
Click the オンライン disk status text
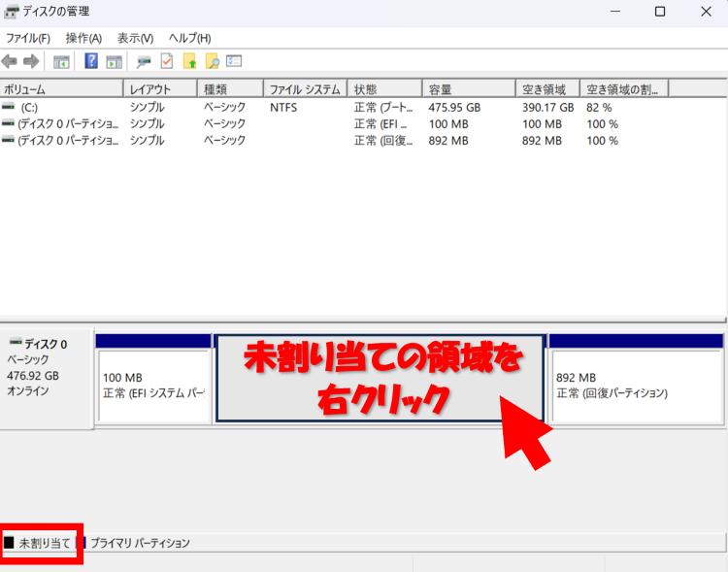(x=27, y=391)
